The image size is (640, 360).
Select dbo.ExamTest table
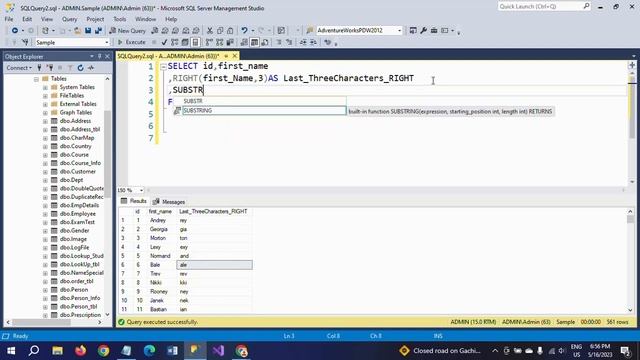click(x=77, y=222)
